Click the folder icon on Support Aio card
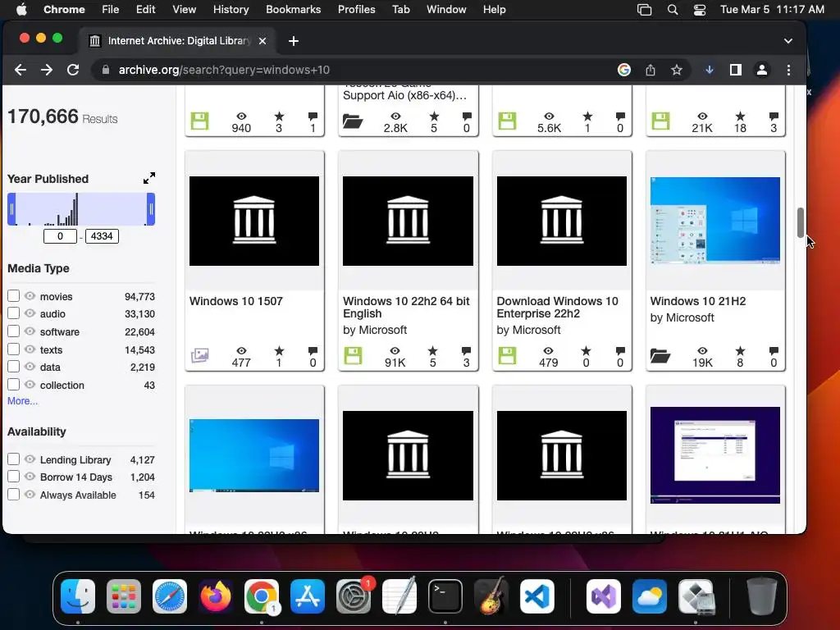 353,121
